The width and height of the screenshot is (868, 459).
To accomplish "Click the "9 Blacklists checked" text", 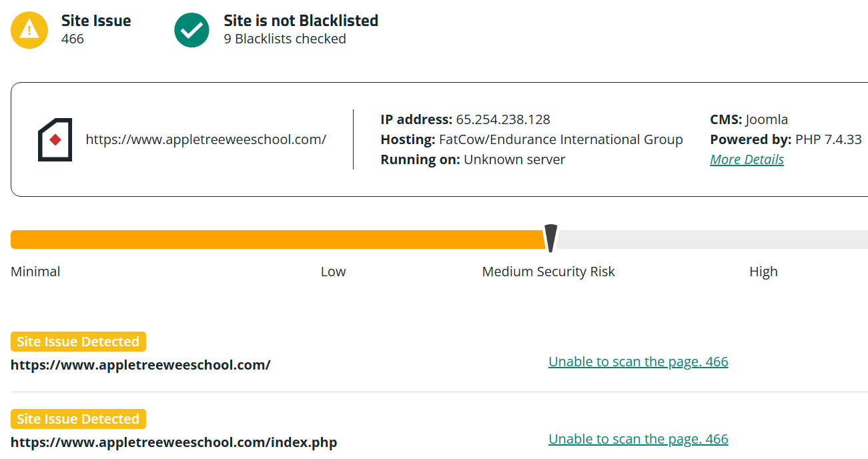I will point(285,39).
